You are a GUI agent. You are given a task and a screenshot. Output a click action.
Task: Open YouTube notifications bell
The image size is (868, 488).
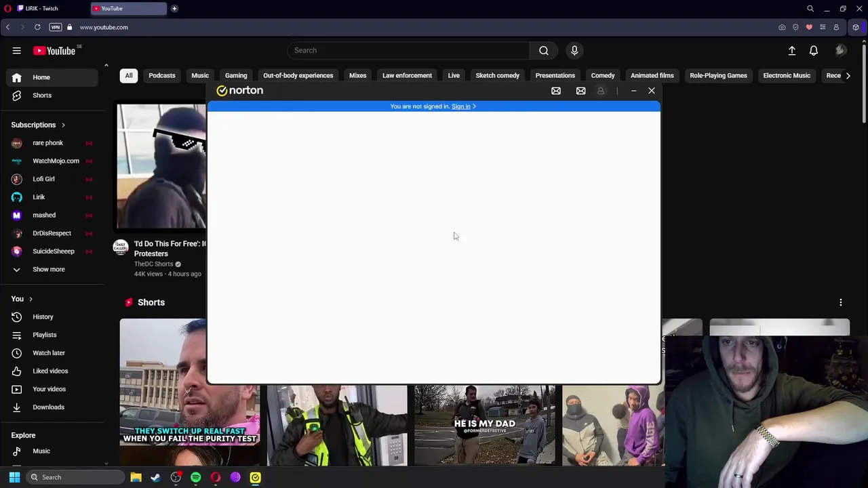(x=814, y=50)
